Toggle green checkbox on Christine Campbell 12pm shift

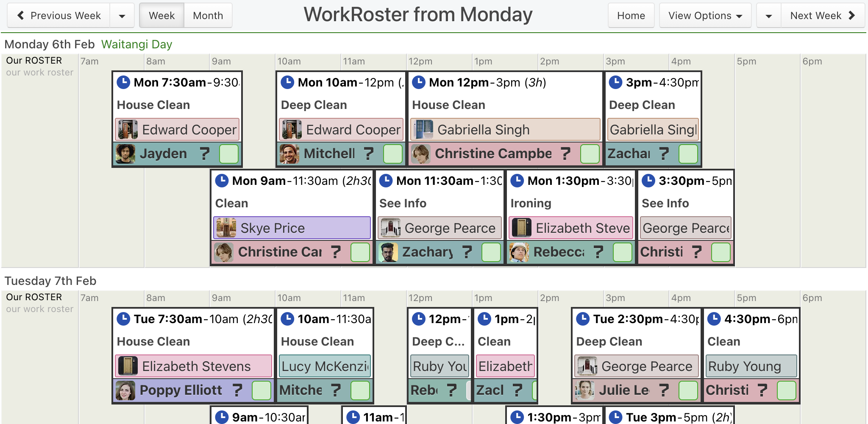(590, 153)
